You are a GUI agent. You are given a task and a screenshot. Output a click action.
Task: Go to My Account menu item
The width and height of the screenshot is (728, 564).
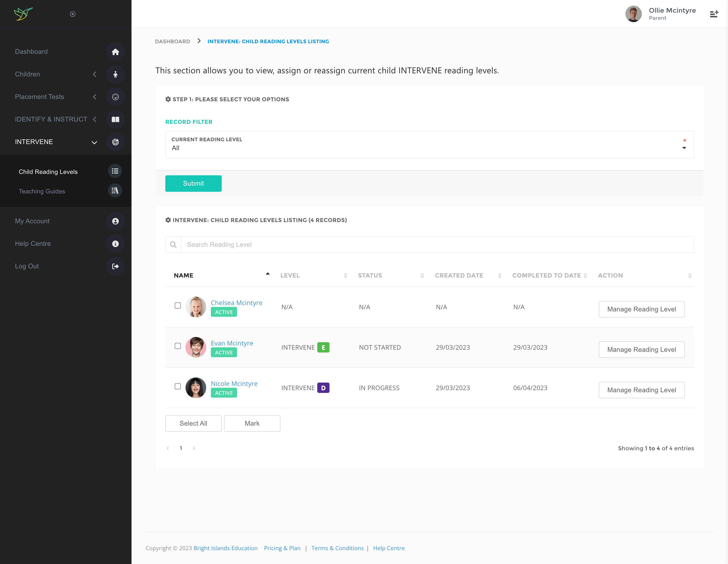(32, 221)
